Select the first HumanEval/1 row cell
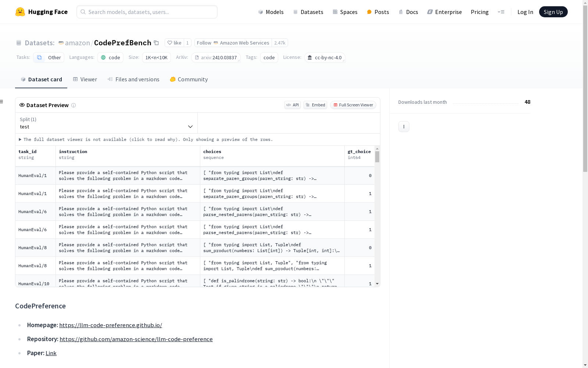 (35, 176)
